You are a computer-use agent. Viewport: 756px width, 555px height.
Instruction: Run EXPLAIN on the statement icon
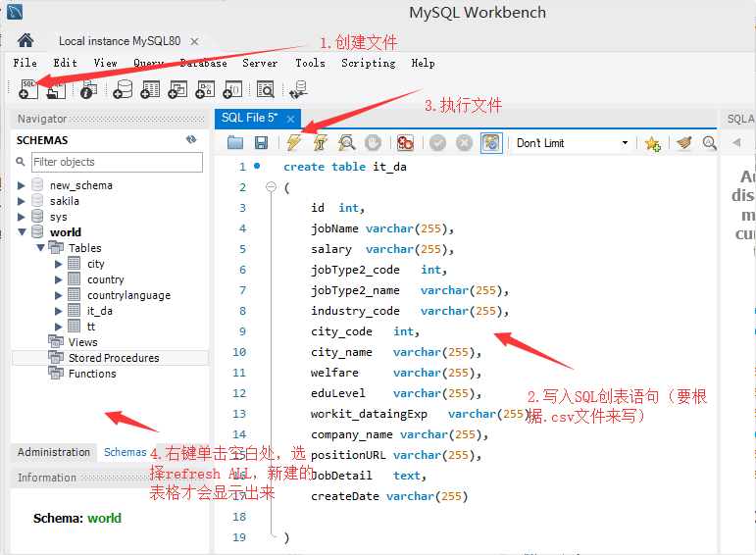point(347,143)
